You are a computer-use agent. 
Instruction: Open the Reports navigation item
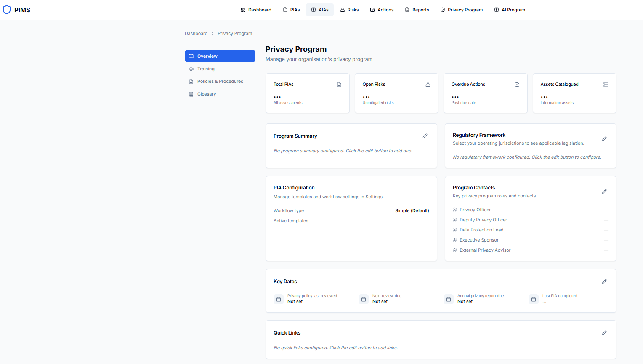[x=417, y=10]
